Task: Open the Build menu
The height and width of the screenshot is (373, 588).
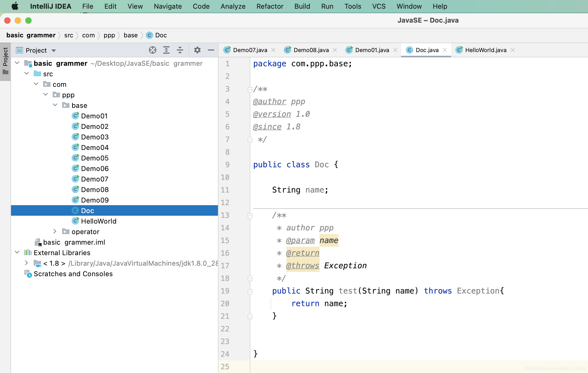Action: tap(302, 6)
